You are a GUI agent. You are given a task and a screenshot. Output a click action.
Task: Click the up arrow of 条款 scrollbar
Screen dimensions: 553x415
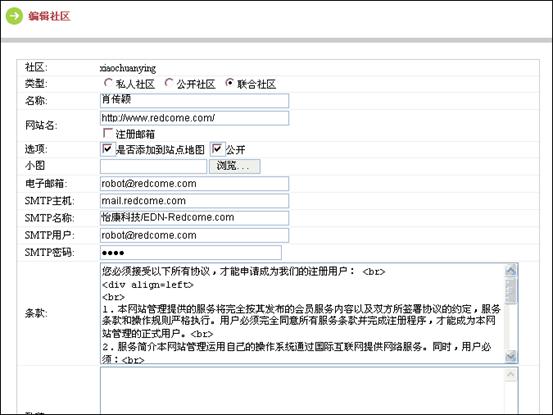pyautogui.click(x=511, y=270)
